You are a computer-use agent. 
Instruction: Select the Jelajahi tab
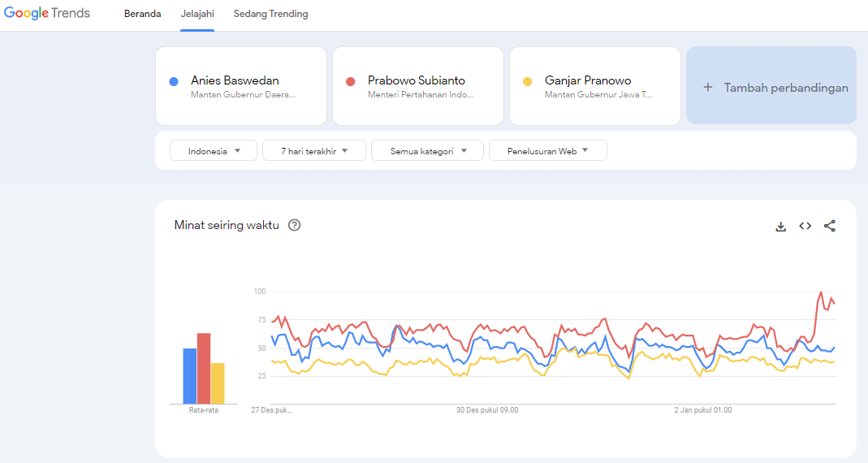point(197,14)
